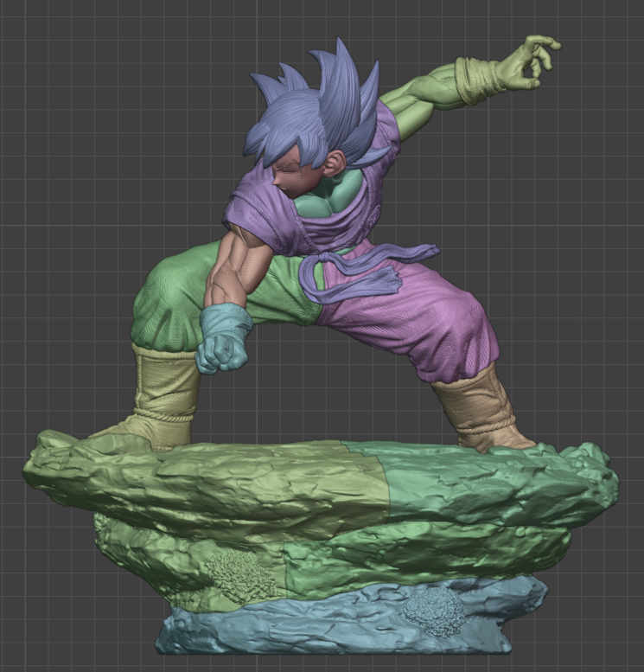Select the character's ear
Screen dimensions: 644x672
click(335, 160)
